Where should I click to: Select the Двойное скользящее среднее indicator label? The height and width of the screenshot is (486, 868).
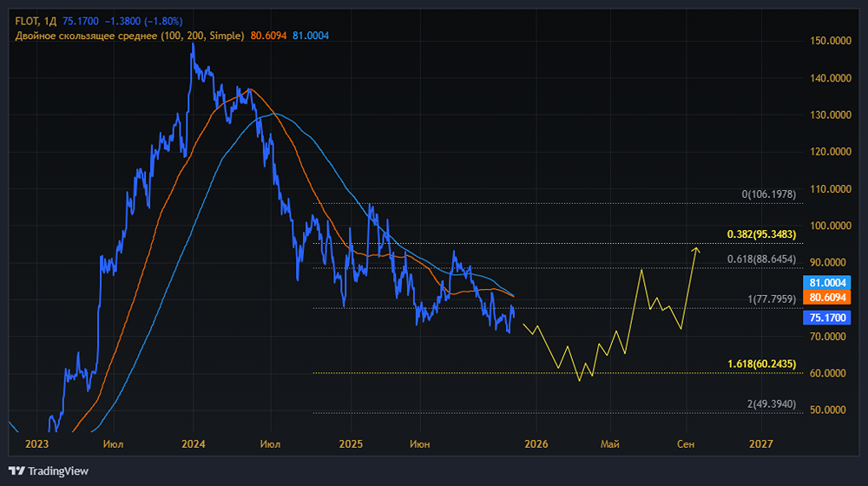129,36
